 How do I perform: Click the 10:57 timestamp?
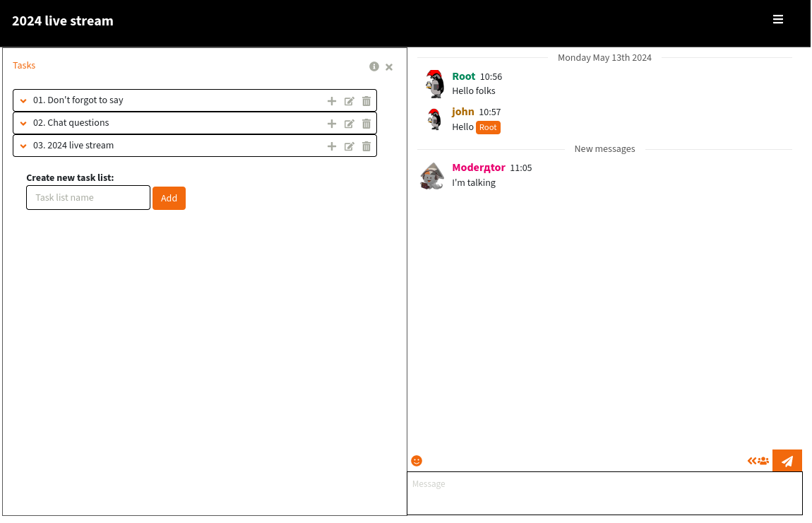coord(490,112)
